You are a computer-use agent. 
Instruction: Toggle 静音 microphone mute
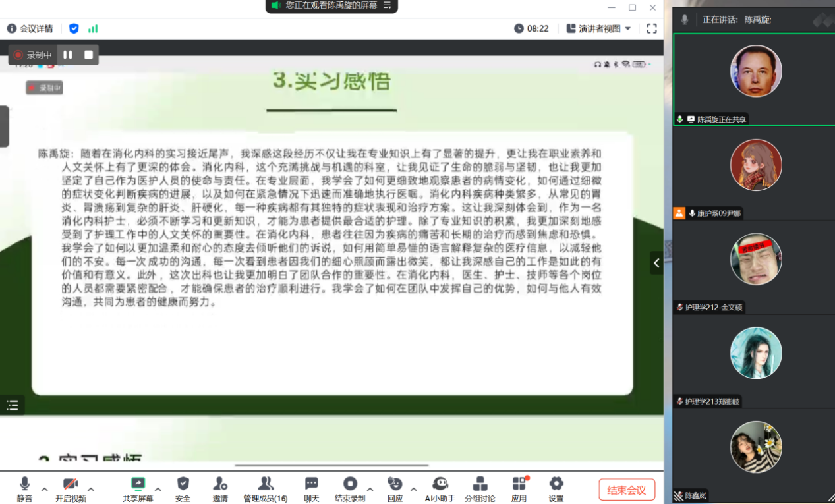point(24,489)
